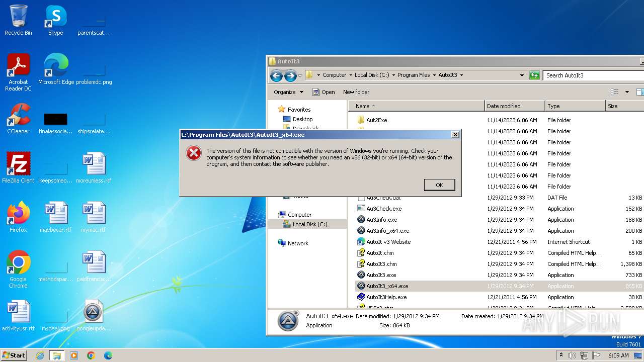Image resolution: width=644 pixels, height=362 pixels.
Task: Select the paidfrancisc... document icon
Action: (94, 266)
